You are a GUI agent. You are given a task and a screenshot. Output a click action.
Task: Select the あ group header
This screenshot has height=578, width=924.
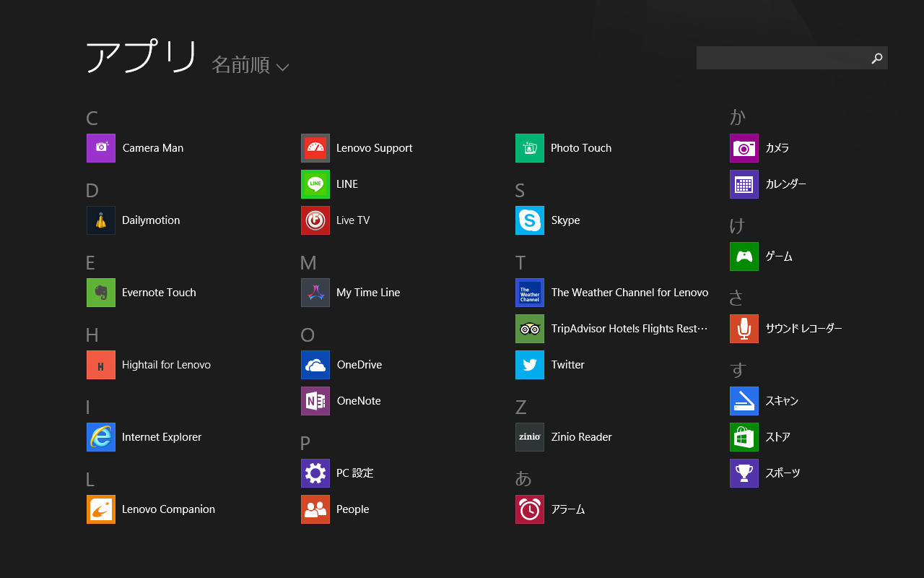(523, 479)
